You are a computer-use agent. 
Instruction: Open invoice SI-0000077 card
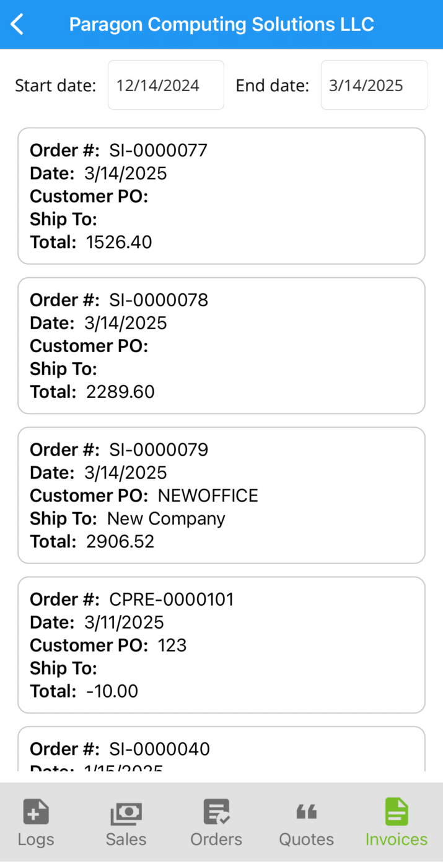point(221,196)
